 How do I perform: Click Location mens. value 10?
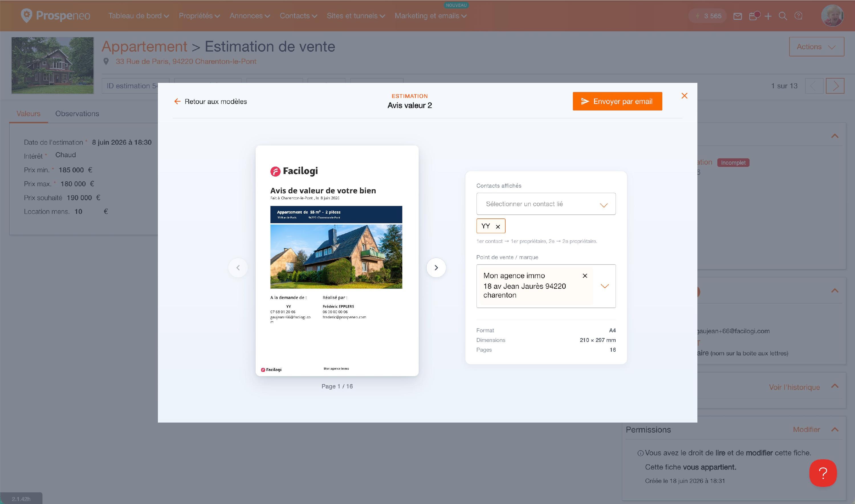point(78,212)
